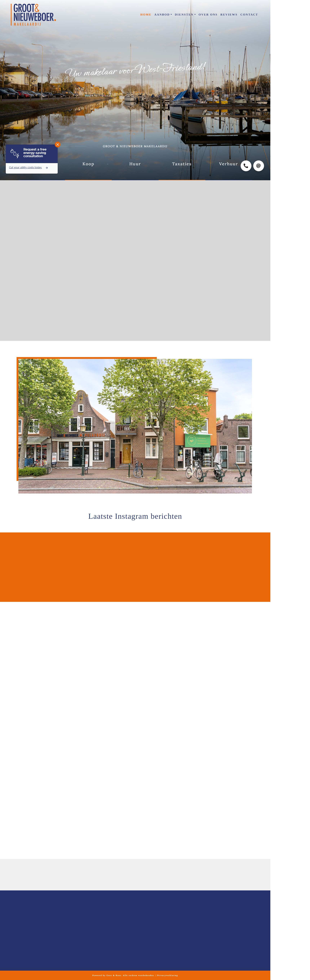310x980 pixels.
Task: Click the Groot & Nieuweboer Makelaardij logo
Action: (33, 14)
